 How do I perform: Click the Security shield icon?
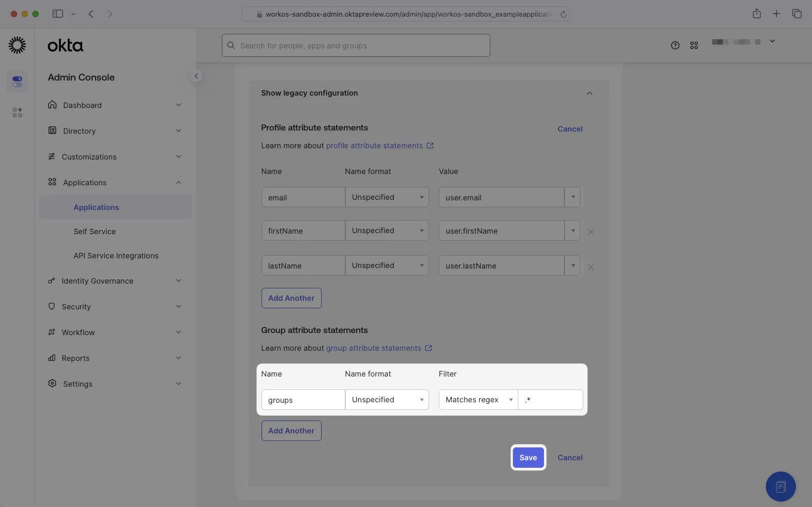pos(52,306)
